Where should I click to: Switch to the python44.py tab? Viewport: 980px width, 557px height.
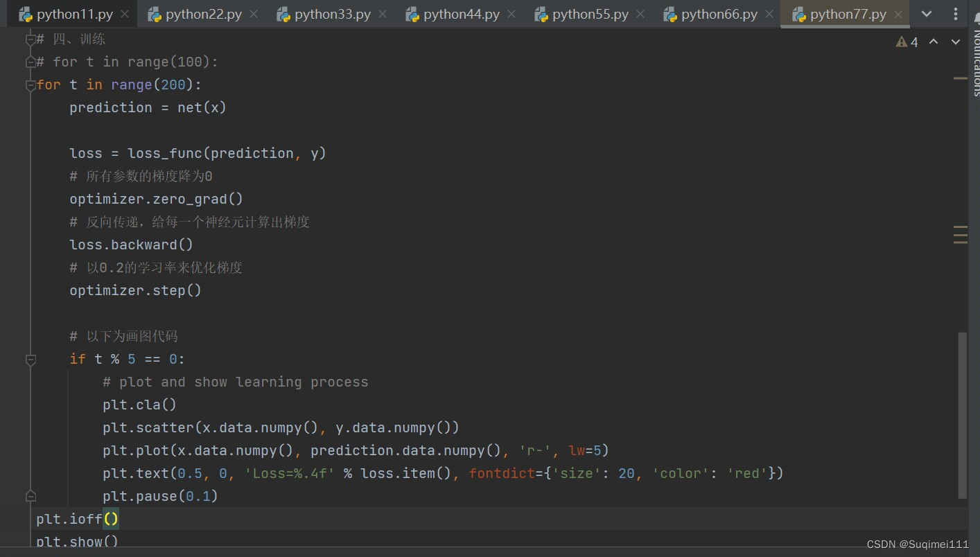(x=460, y=14)
